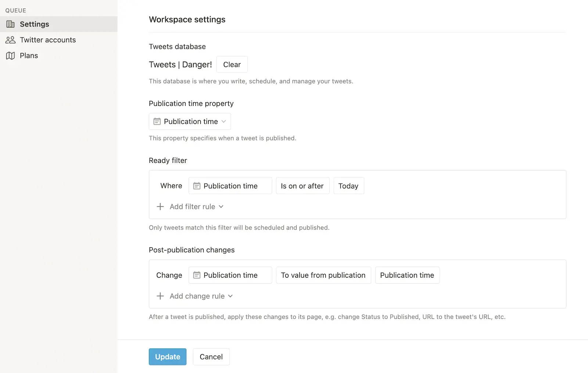Cancel the workspace settings changes
Screen dimensions: 588x373
pos(211,356)
